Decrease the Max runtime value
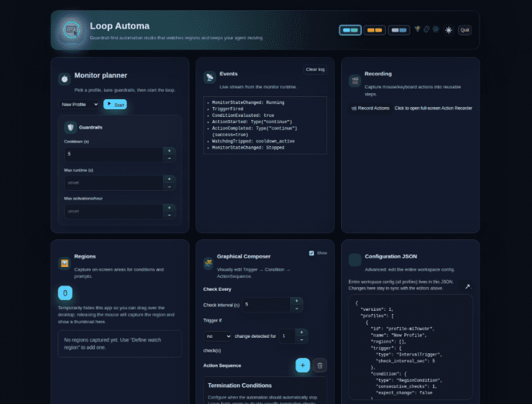Screen dimensions: 532x404 pyautogui.click(x=169, y=186)
